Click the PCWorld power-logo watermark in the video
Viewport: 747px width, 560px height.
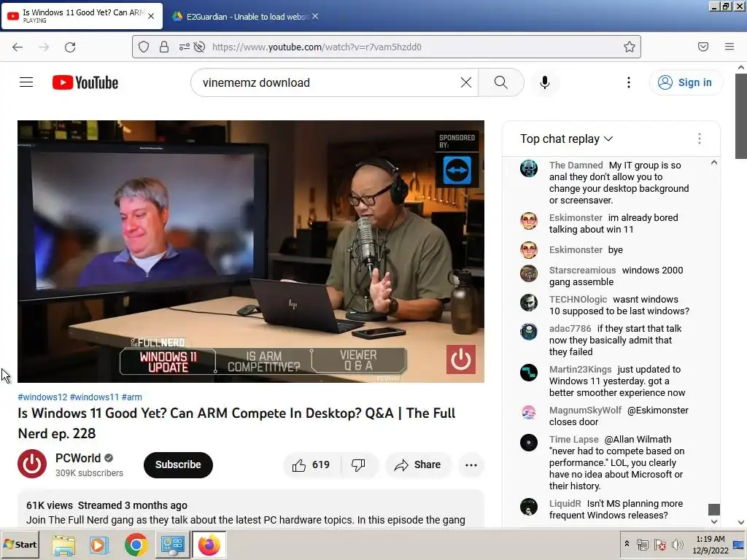pos(461,359)
